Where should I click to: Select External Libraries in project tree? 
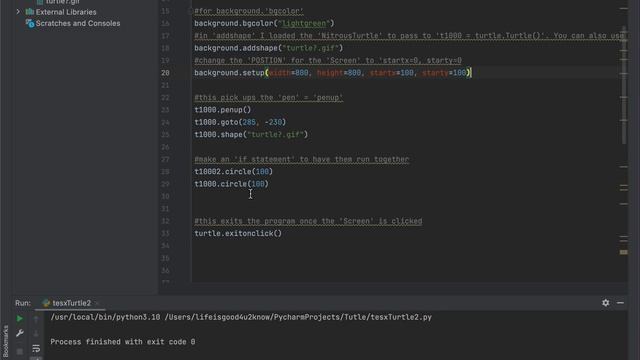[66, 12]
